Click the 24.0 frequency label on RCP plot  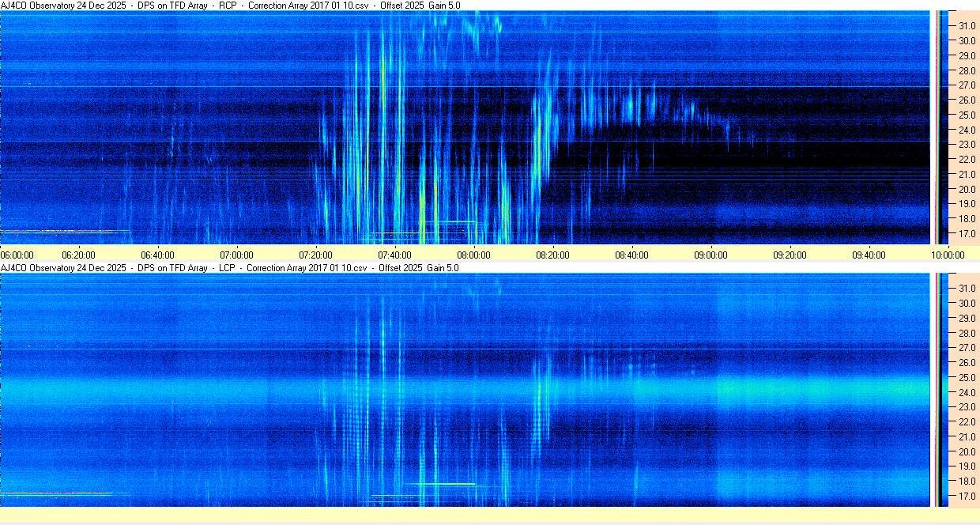967,130
